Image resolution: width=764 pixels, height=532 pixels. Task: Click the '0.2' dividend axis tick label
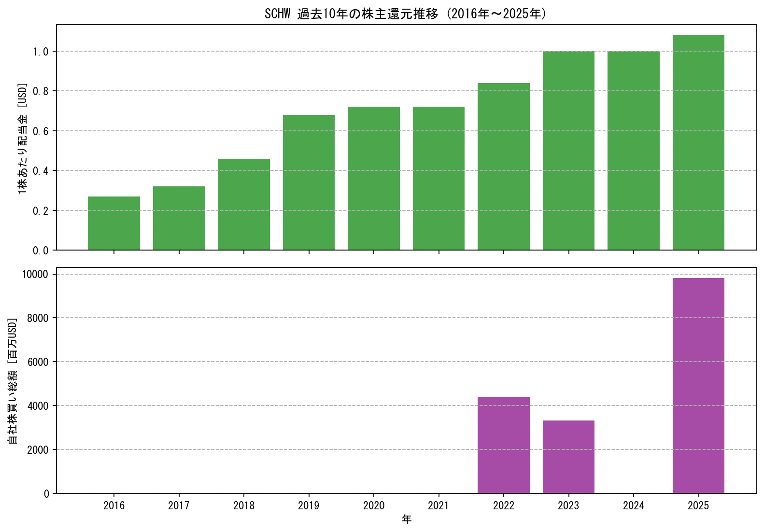[x=41, y=210]
